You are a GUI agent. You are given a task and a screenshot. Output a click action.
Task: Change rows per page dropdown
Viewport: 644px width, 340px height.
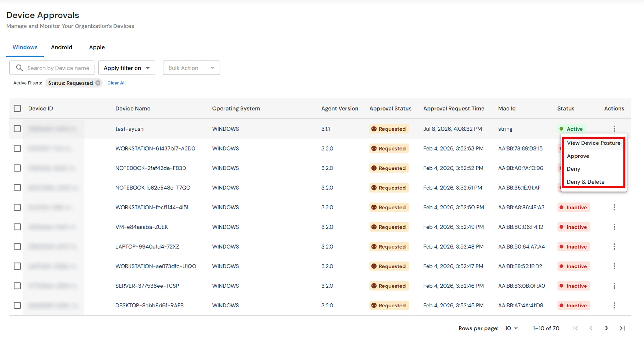[x=511, y=328]
